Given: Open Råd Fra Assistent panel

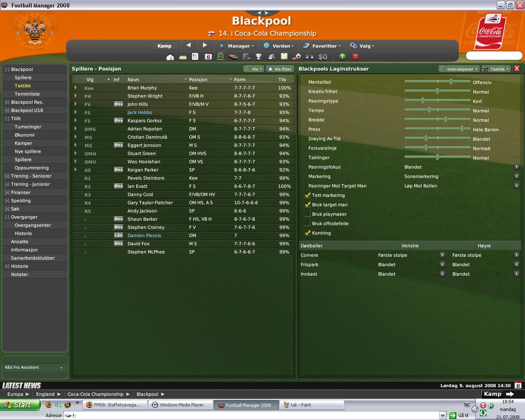Looking at the screenshot, I should click(x=34, y=367).
